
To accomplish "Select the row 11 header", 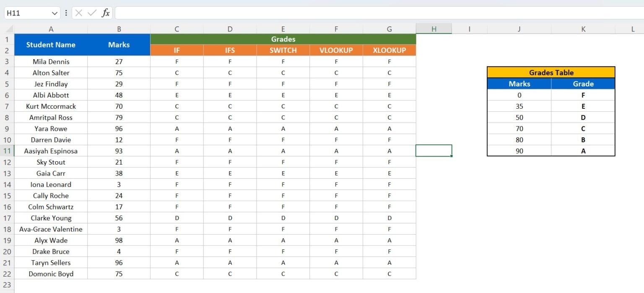I will pyautogui.click(x=7, y=151).
